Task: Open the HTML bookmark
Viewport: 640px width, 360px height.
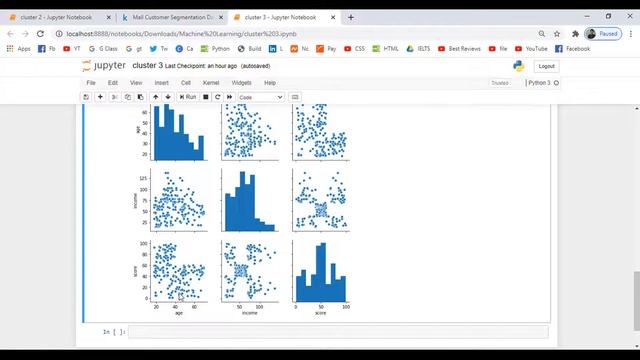Action: pos(385,49)
